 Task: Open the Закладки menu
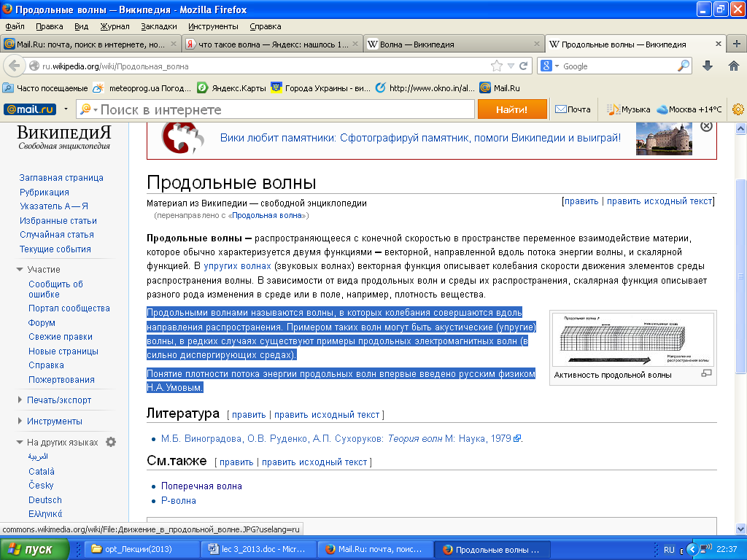click(x=158, y=26)
